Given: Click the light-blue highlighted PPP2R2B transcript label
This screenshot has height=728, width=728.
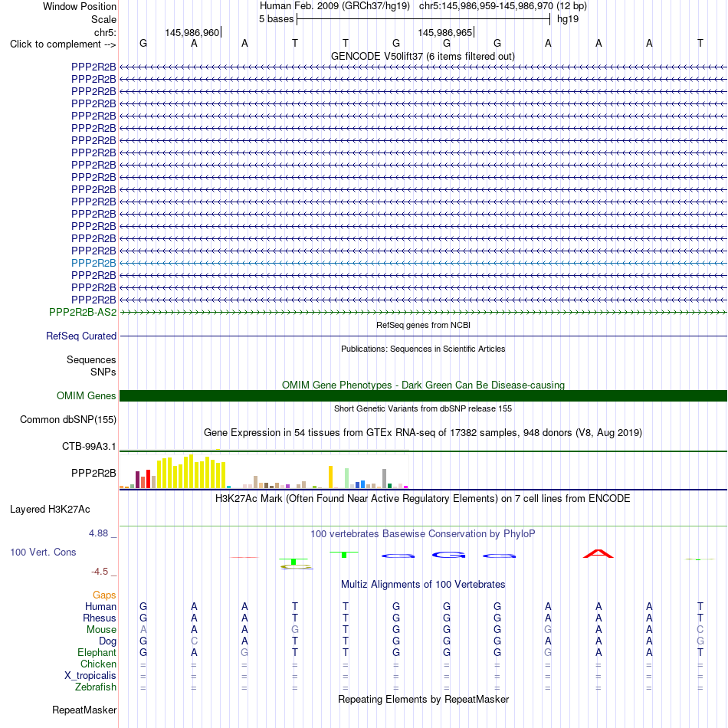Looking at the screenshot, I should pyautogui.click(x=93, y=263).
